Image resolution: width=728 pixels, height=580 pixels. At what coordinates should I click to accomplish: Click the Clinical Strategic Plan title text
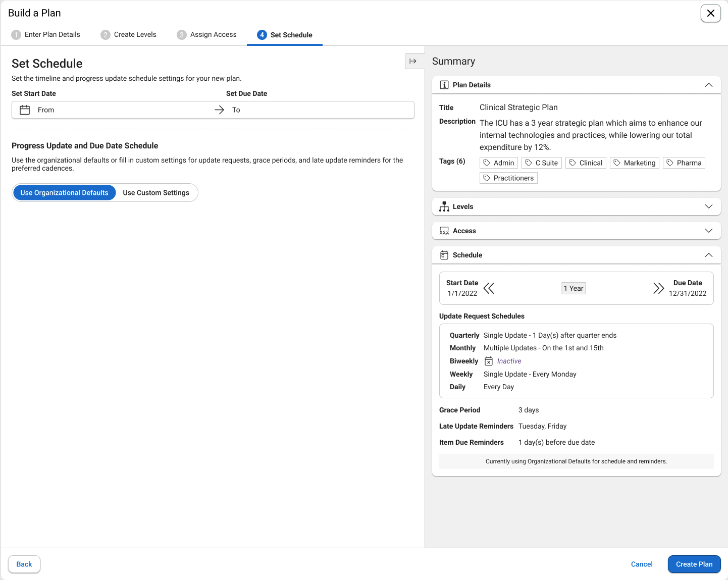click(518, 108)
